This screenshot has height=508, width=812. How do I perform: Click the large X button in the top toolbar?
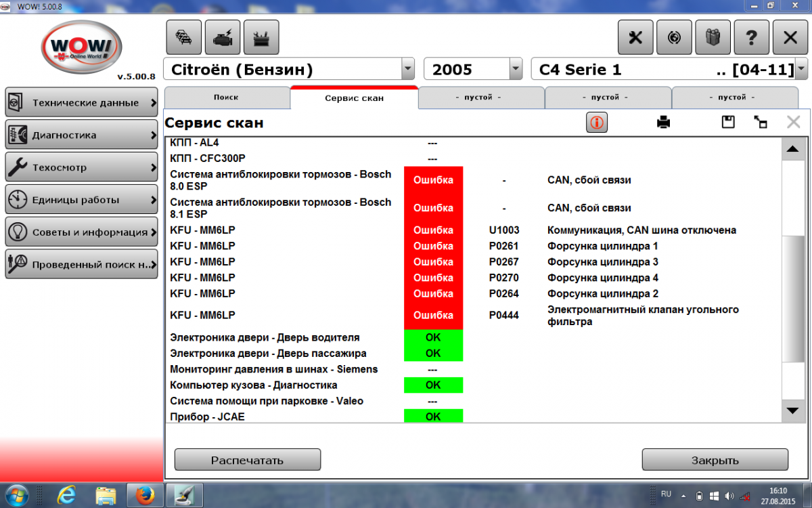(x=790, y=37)
